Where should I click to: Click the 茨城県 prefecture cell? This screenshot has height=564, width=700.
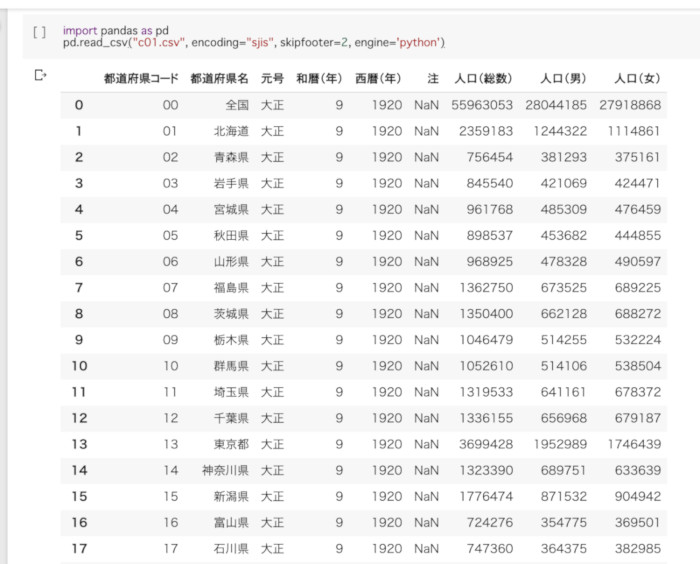coord(231,314)
